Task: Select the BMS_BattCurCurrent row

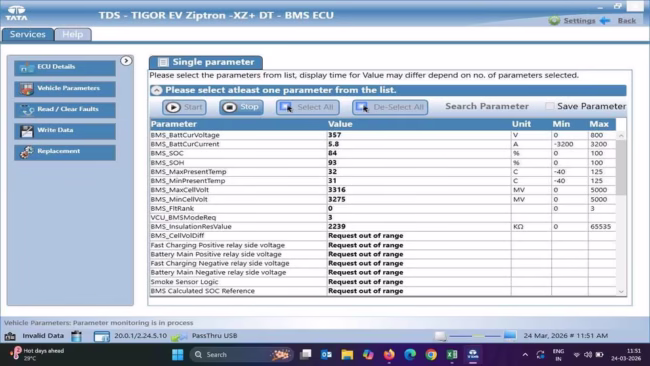Action: tap(383, 144)
